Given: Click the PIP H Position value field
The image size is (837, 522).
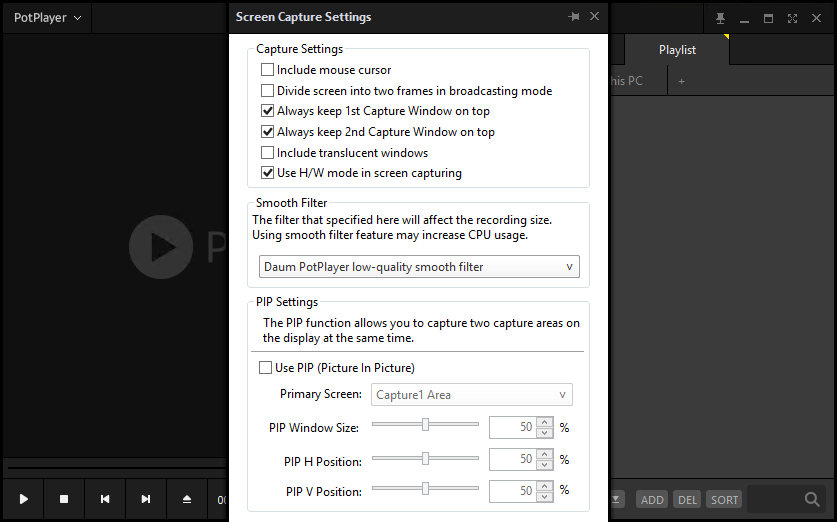Looking at the screenshot, I should [513, 460].
